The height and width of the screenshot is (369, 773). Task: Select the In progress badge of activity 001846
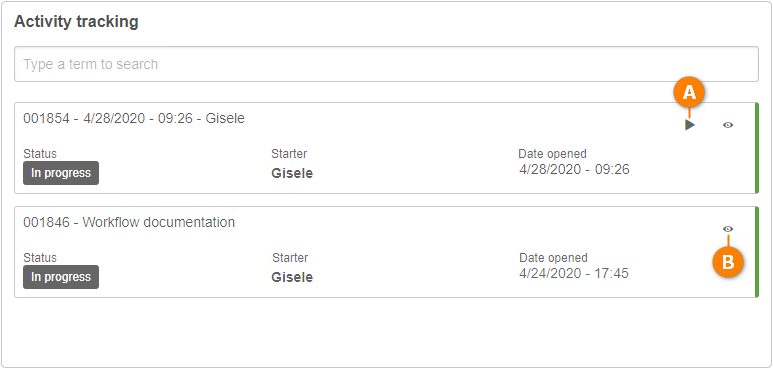(61, 277)
